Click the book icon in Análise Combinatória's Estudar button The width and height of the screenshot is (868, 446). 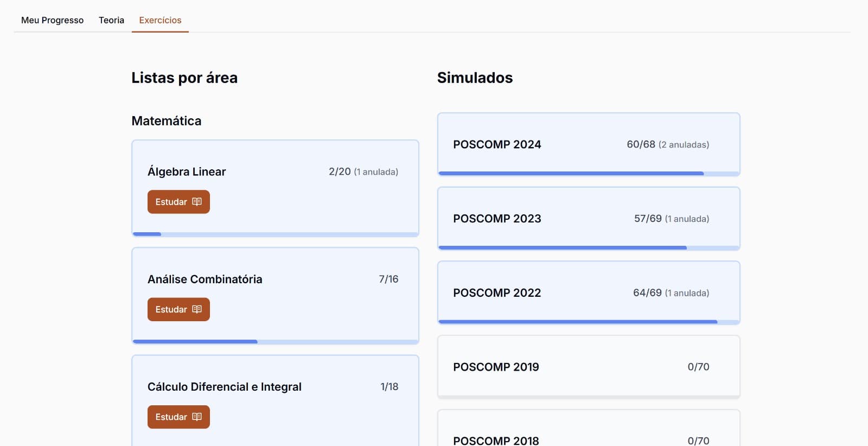[x=197, y=309]
